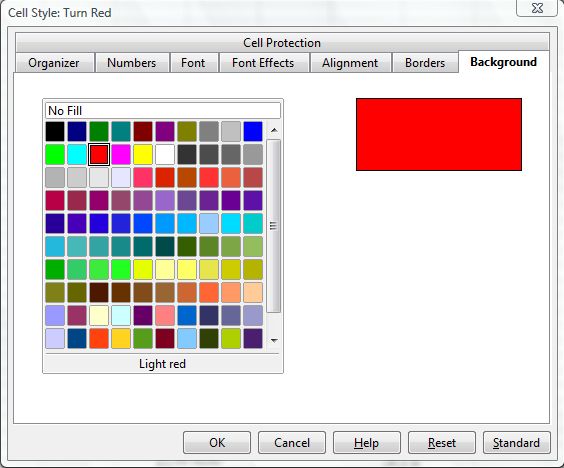
Task: Click the color palette scroll down arrow
Action: [x=274, y=340]
